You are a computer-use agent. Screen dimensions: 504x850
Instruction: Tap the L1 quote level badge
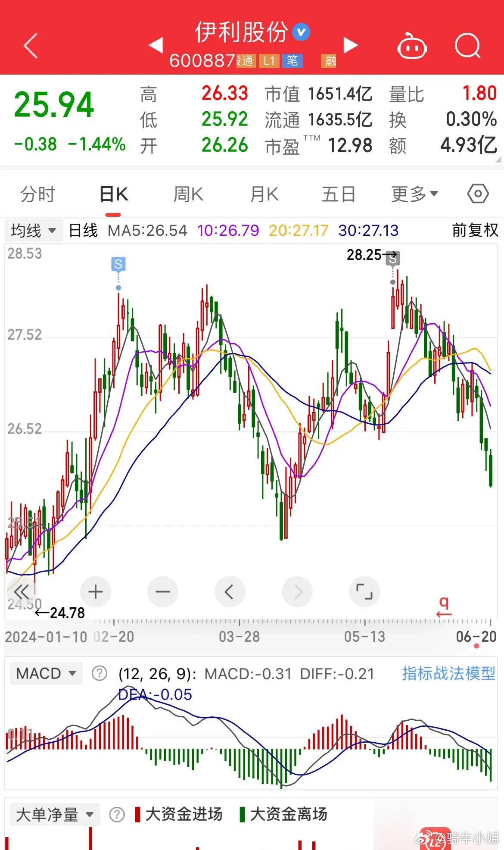(269, 61)
